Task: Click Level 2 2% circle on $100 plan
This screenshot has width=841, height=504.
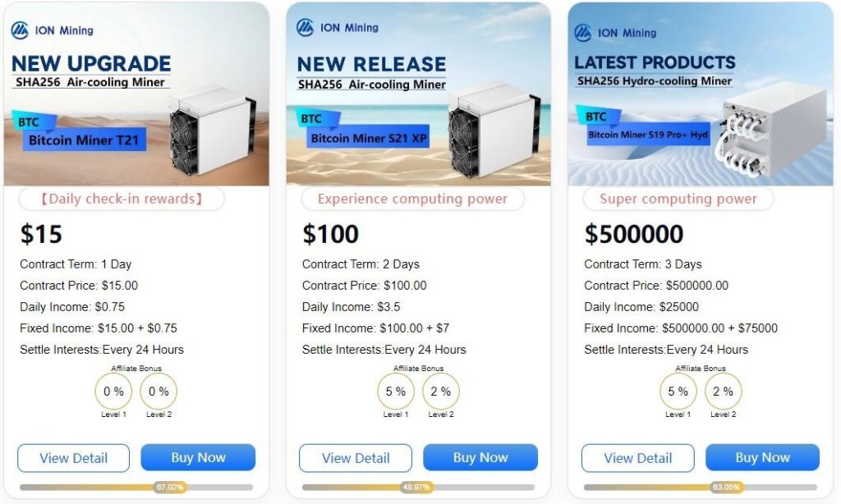Action: pos(441,392)
